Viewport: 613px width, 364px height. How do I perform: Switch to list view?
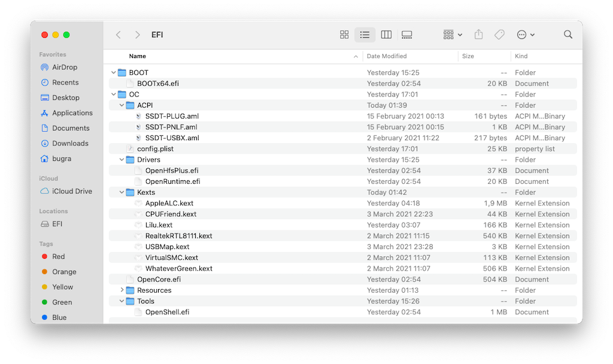pyautogui.click(x=365, y=35)
